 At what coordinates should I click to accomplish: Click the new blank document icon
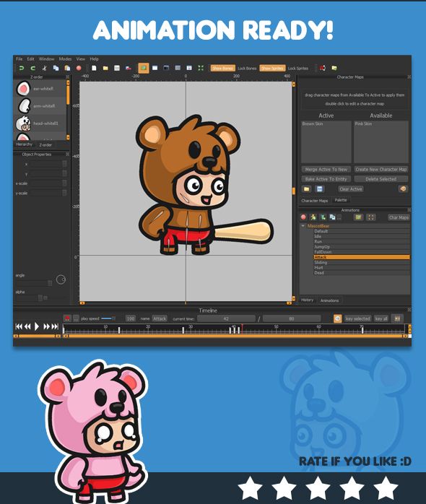pyautogui.click(x=94, y=68)
